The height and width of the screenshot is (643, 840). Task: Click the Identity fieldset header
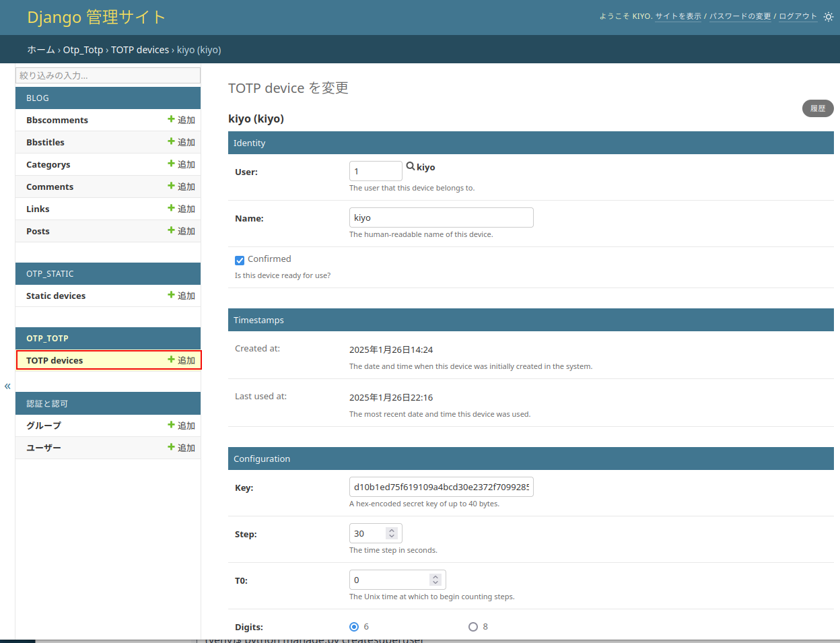531,143
